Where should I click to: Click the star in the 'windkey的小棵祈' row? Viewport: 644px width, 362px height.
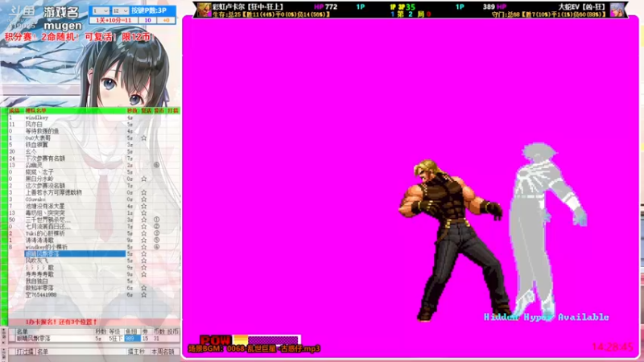click(x=144, y=247)
